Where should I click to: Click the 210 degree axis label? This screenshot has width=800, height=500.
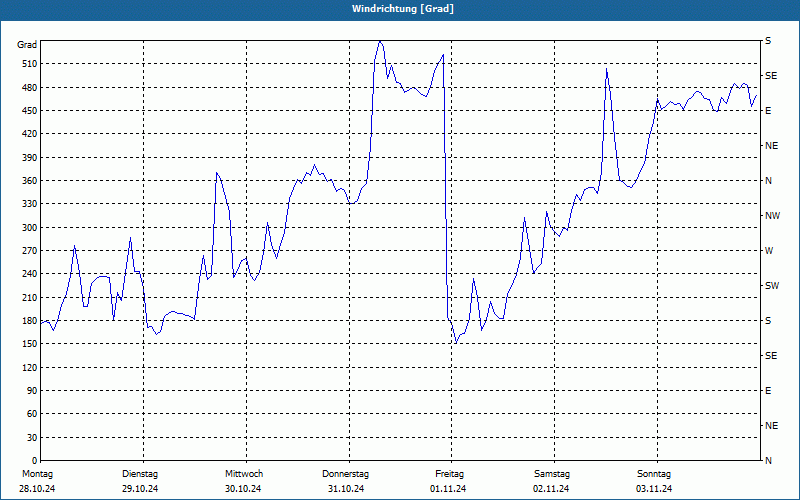click(x=30, y=297)
